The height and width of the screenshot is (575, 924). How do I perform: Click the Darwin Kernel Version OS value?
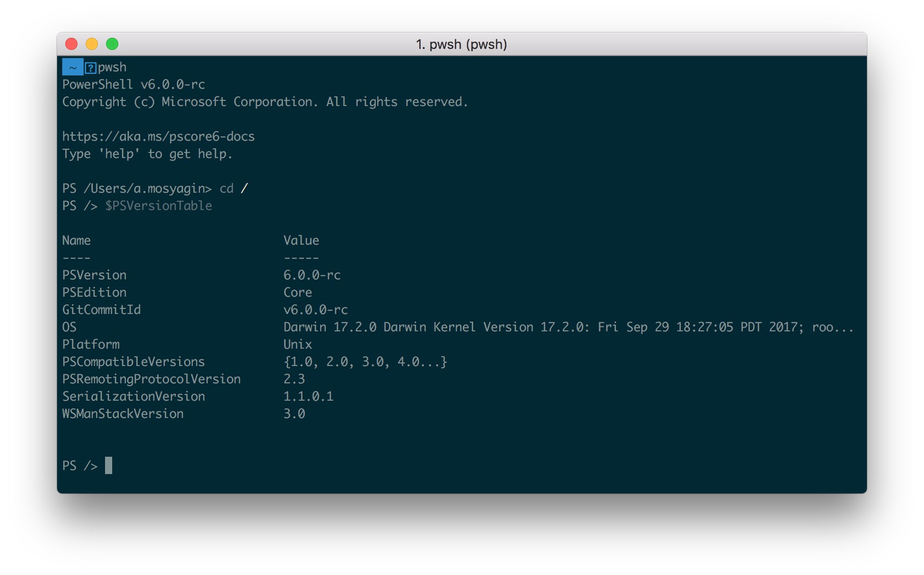coord(569,327)
